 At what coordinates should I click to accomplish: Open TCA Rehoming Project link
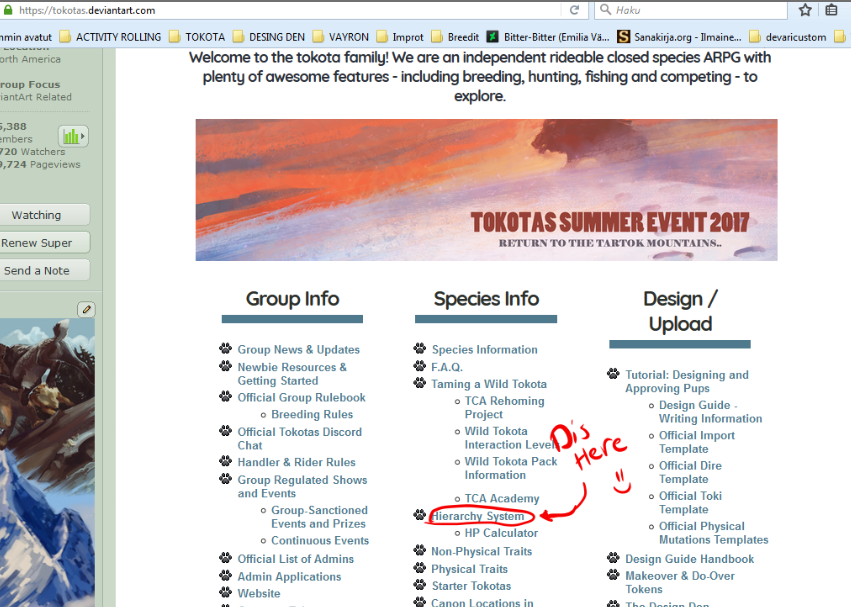coord(504,407)
